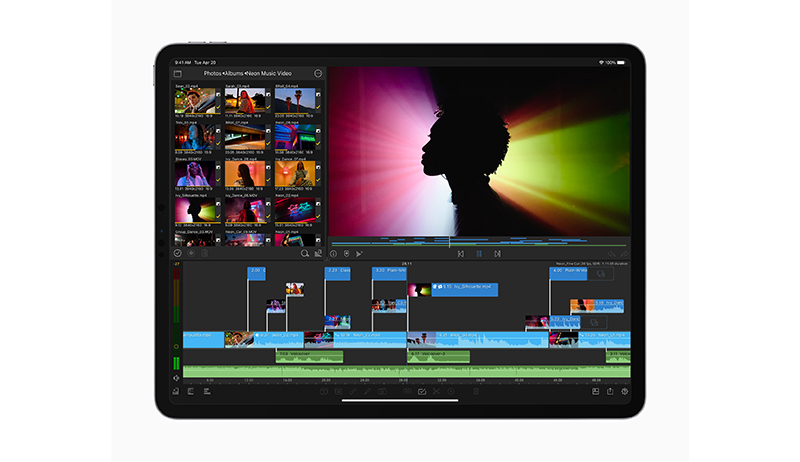800x462 pixels.
Task: Open the library sort and display options
Action: 318,253
